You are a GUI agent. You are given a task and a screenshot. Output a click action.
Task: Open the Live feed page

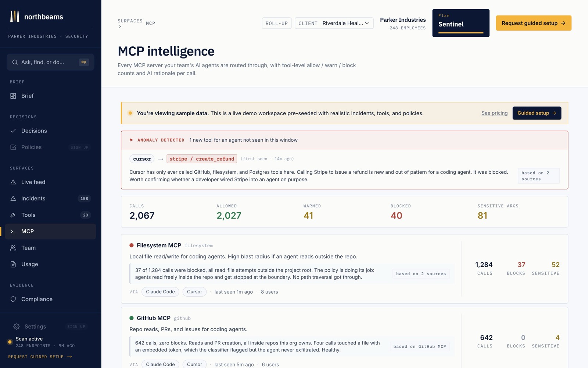(50, 182)
